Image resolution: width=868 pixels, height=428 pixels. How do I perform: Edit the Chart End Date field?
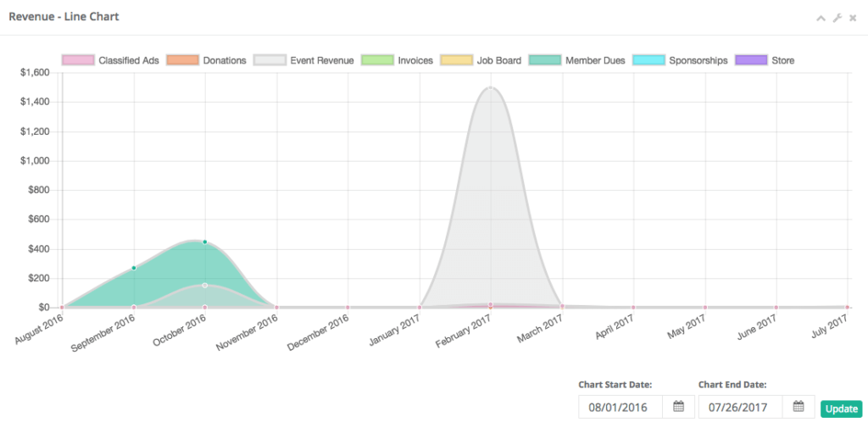click(737, 408)
